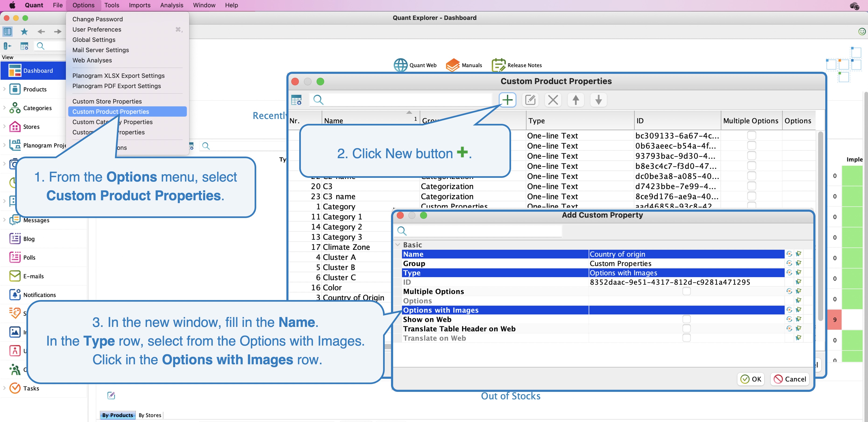Open table settings icon in Custom Product Properties window
Image resolution: width=868 pixels, height=422 pixels.
[296, 100]
